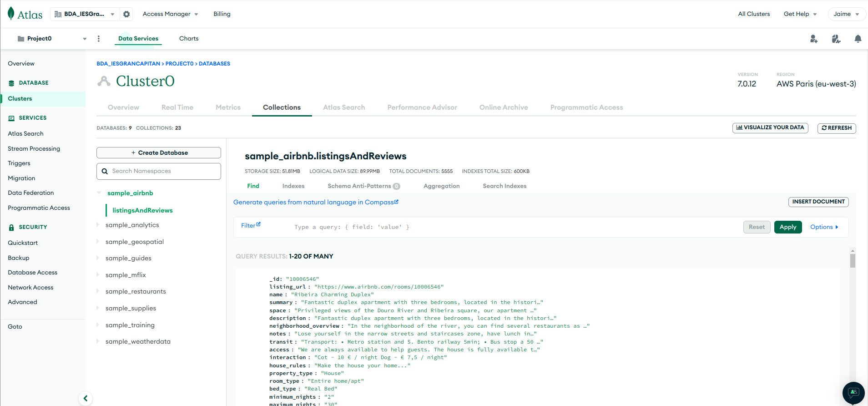Image resolution: width=868 pixels, height=406 pixels.
Task: Switch to Charts tab
Action: pyautogui.click(x=189, y=39)
